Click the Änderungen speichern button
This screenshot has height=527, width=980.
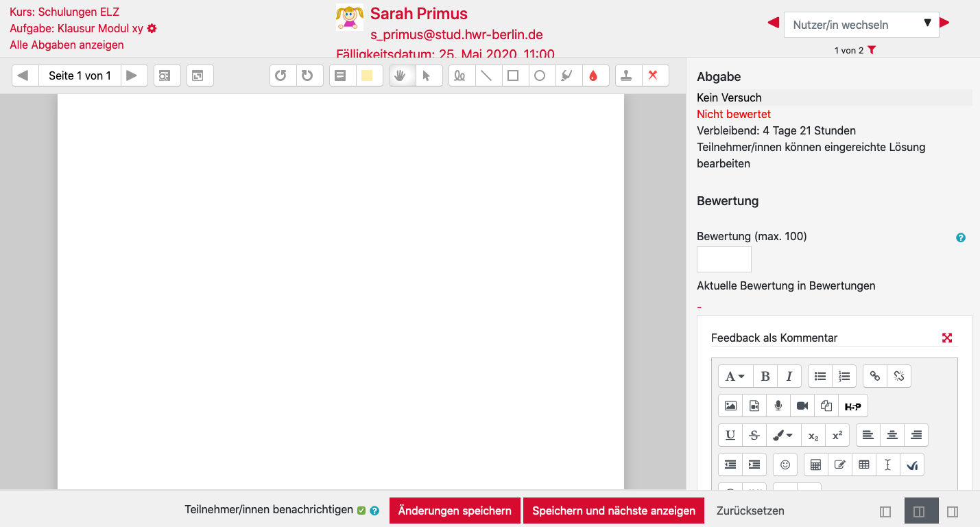pos(455,511)
